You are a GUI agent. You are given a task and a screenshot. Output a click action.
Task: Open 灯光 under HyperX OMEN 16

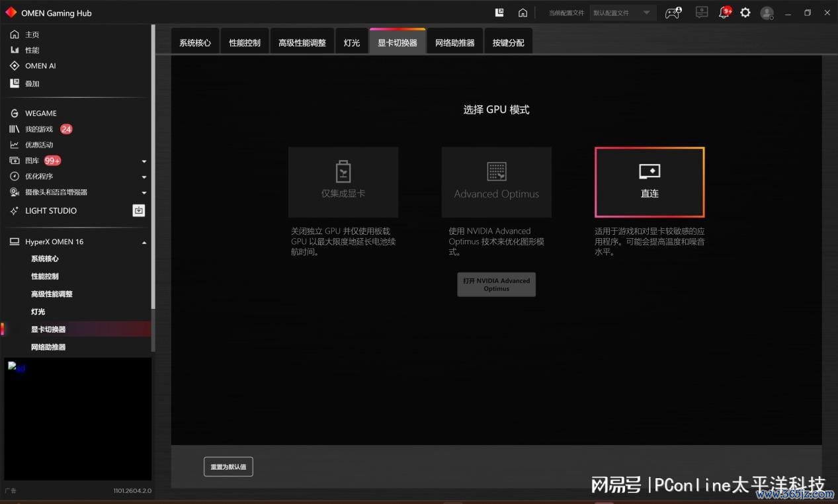tap(38, 312)
